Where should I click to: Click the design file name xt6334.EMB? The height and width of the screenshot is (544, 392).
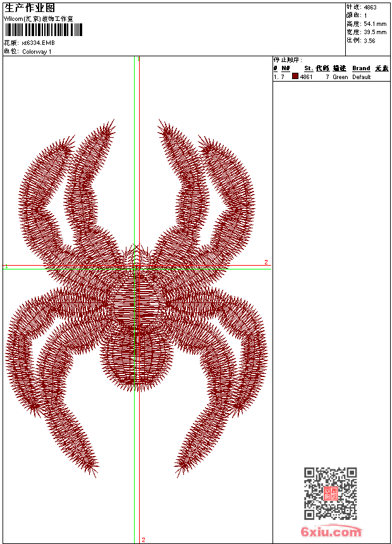(38, 43)
